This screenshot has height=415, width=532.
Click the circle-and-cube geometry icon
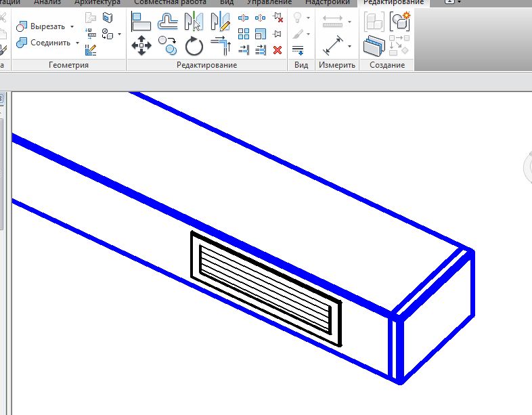(x=108, y=34)
